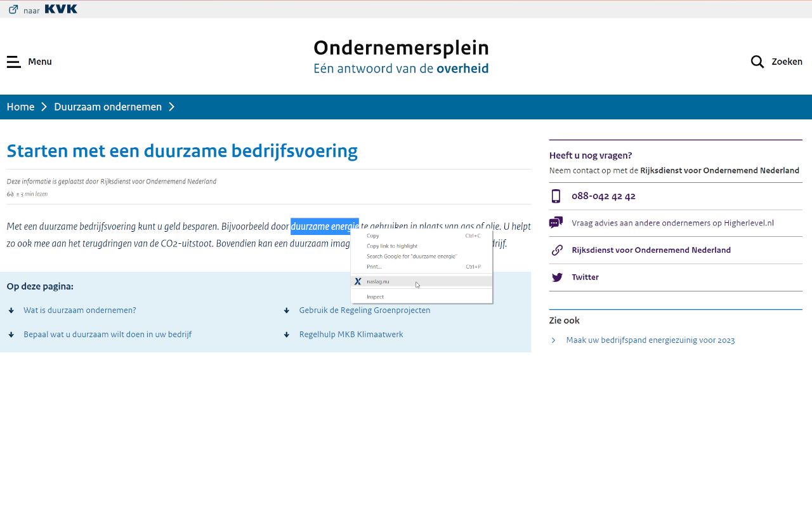Select 'Inspect' in the context menu
812x508 pixels.
421,297
